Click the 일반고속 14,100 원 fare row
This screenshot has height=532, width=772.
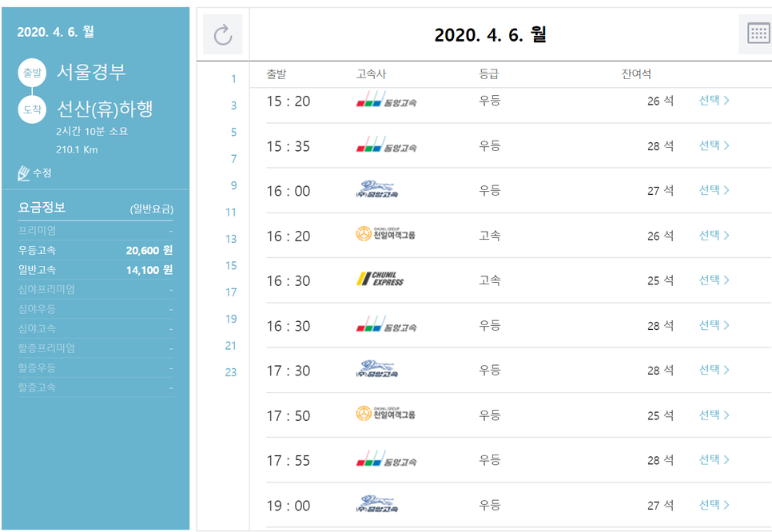click(96, 270)
